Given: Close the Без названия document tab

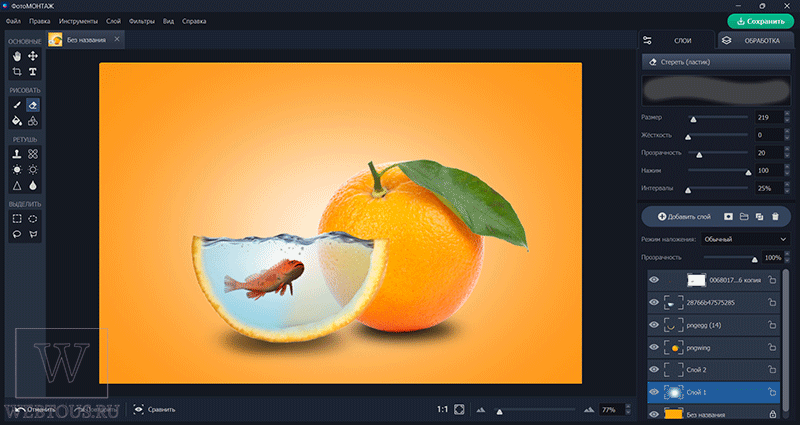Looking at the screenshot, I should [x=117, y=39].
